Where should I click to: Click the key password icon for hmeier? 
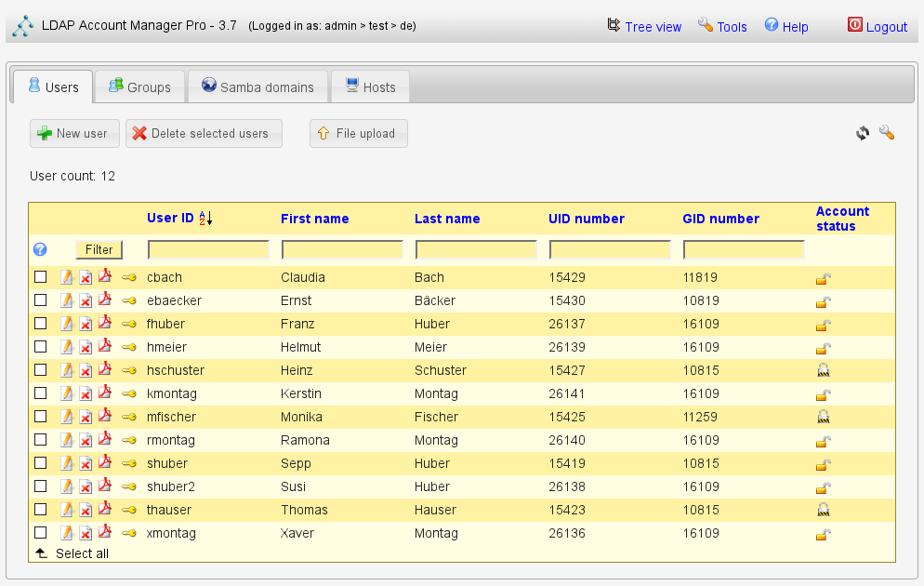(129, 347)
